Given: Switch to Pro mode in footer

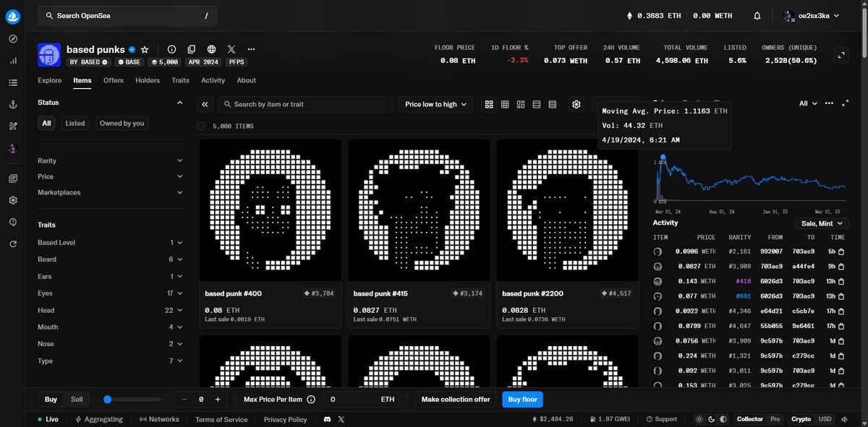Looking at the screenshot, I should click(x=775, y=419).
